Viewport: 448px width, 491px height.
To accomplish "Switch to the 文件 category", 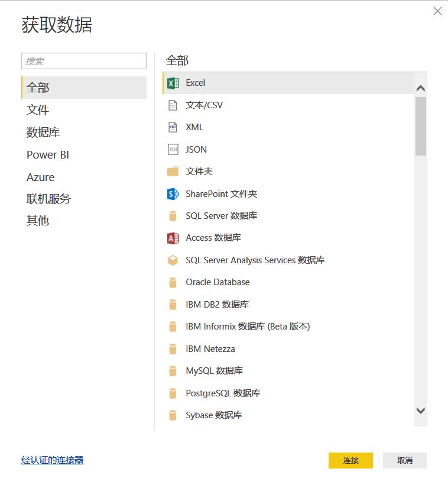I will click(38, 110).
